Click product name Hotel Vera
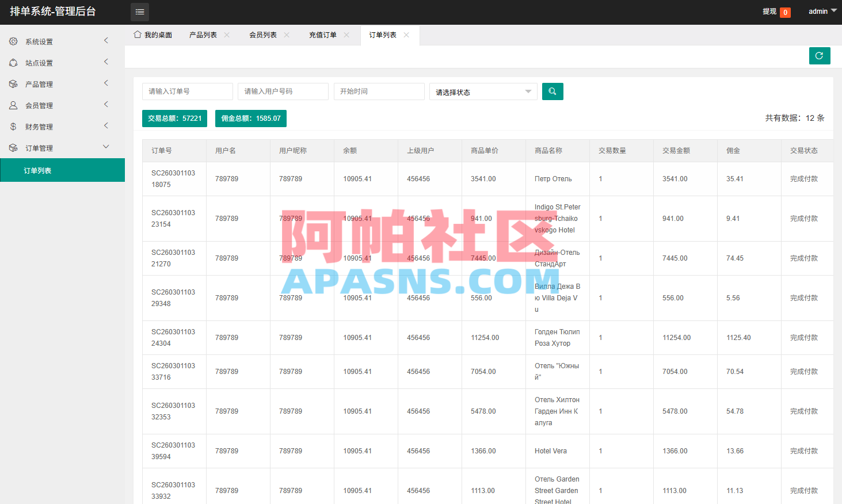This screenshot has height=504, width=842. pyautogui.click(x=551, y=451)
